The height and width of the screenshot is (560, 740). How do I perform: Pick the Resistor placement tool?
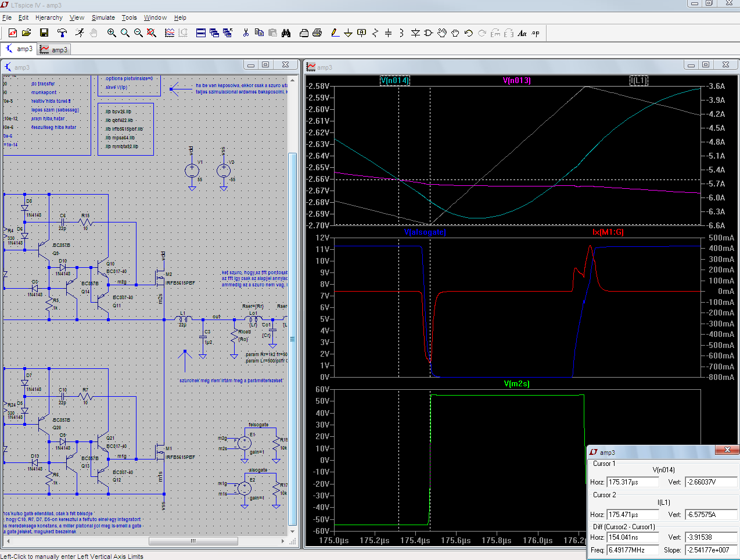(x=375, y=33)
